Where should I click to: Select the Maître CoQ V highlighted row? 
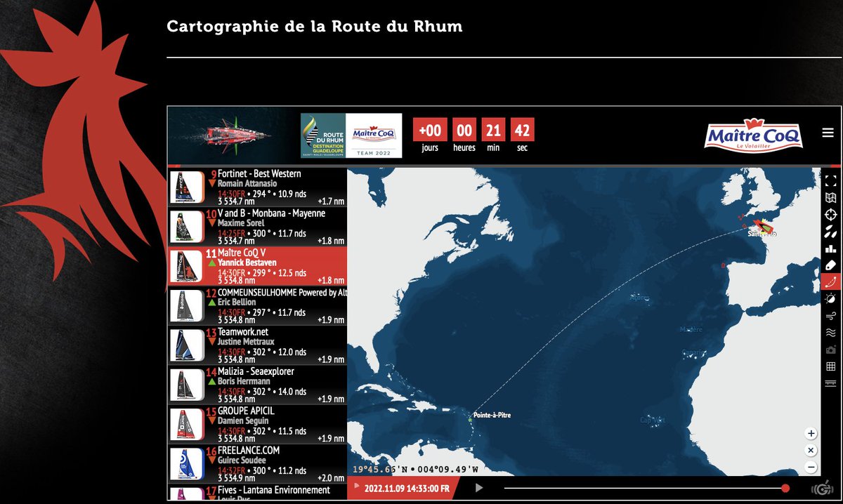pyautogui.click(x=257, y=266)
